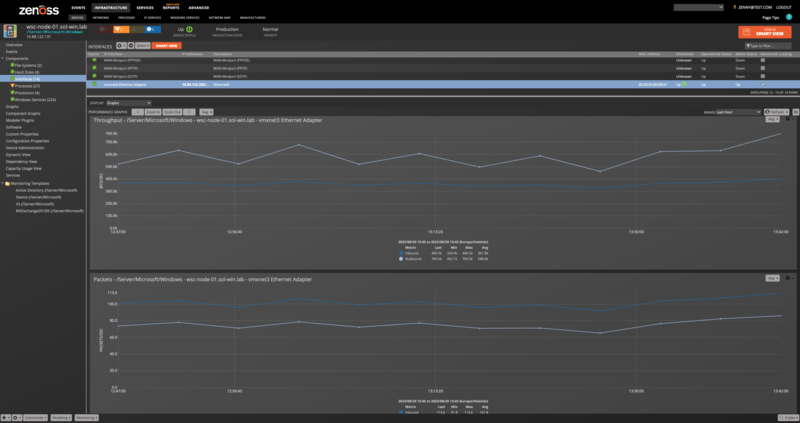Screen dimensions: 800x423
Task: Open the Range Last Hour dropdown
Action: coord(738,112)
